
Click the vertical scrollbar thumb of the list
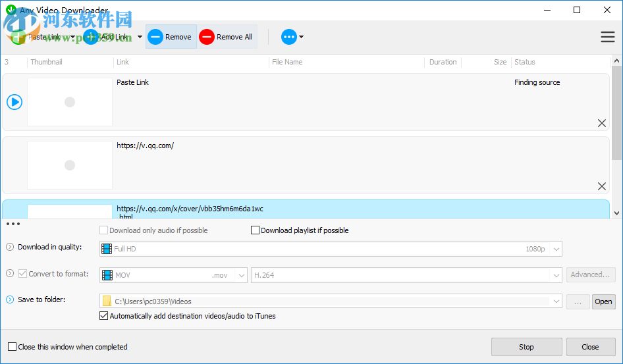tap(616, 113)
